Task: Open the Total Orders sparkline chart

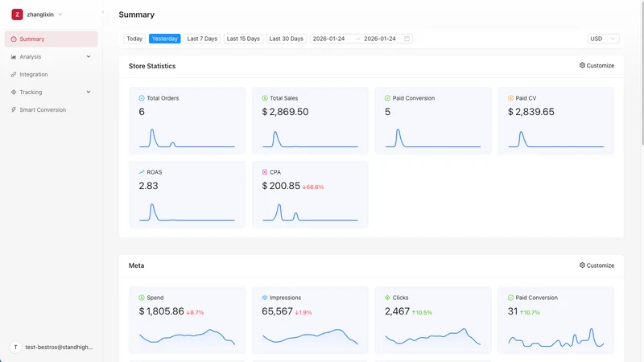Action: pyautogui.click(x=188, y=138)
